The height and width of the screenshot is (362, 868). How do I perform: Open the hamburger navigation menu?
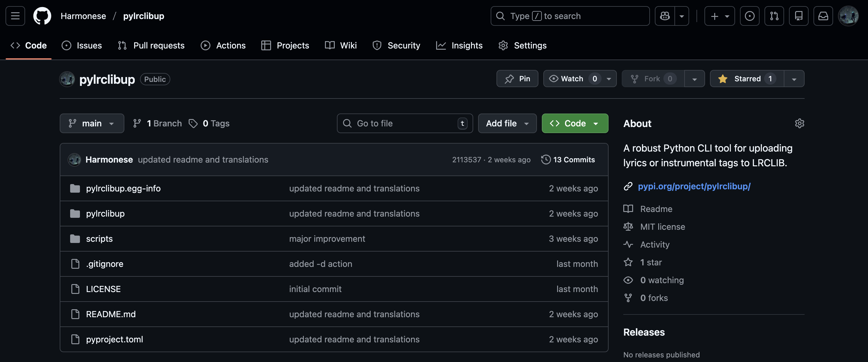tap(15, 16)
